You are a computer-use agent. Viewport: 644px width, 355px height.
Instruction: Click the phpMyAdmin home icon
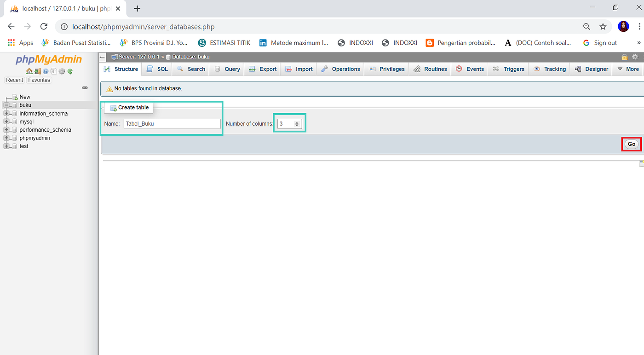(x=29, y=71)
